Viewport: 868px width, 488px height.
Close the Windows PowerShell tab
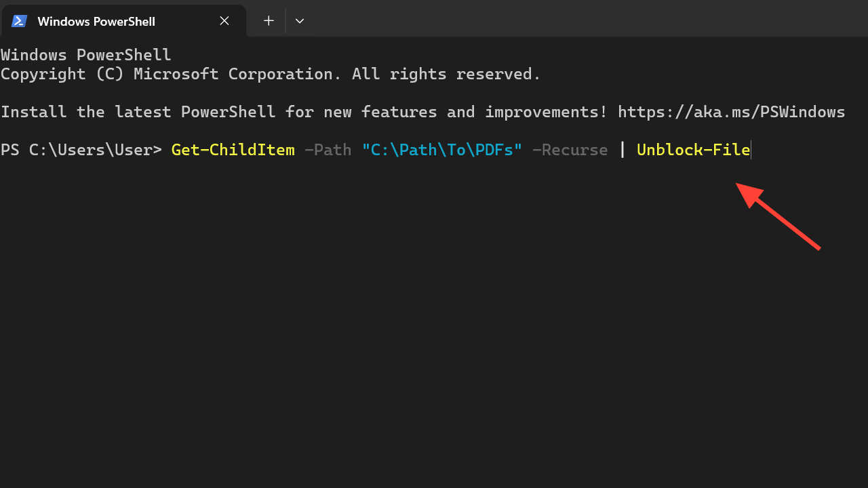click(x=224, y=21)
